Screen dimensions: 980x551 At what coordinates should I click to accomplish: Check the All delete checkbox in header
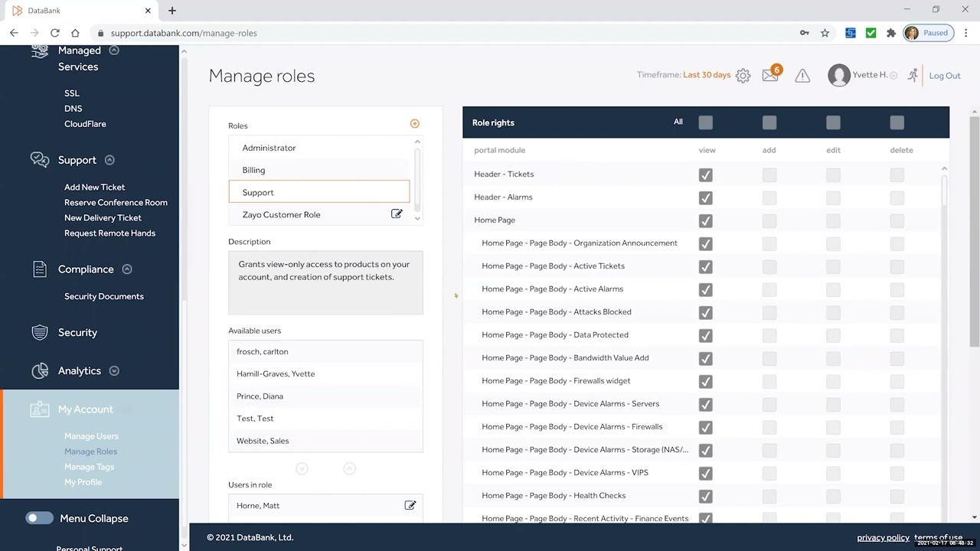click(897, 122)
